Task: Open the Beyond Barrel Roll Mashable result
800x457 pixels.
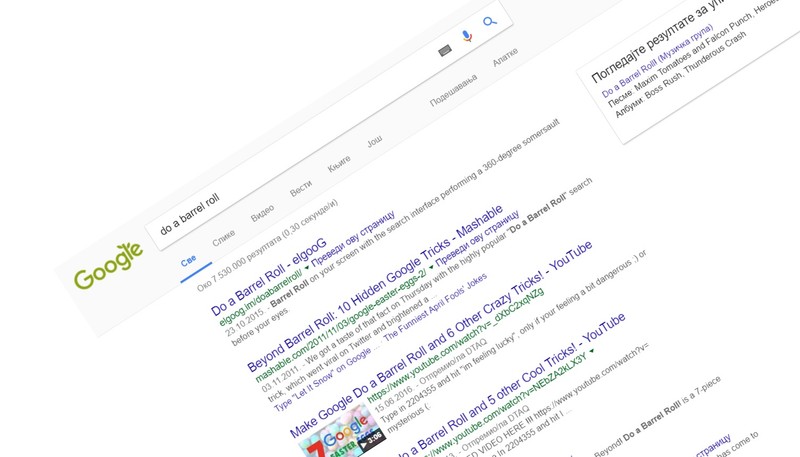Action: tap(375, 289)
